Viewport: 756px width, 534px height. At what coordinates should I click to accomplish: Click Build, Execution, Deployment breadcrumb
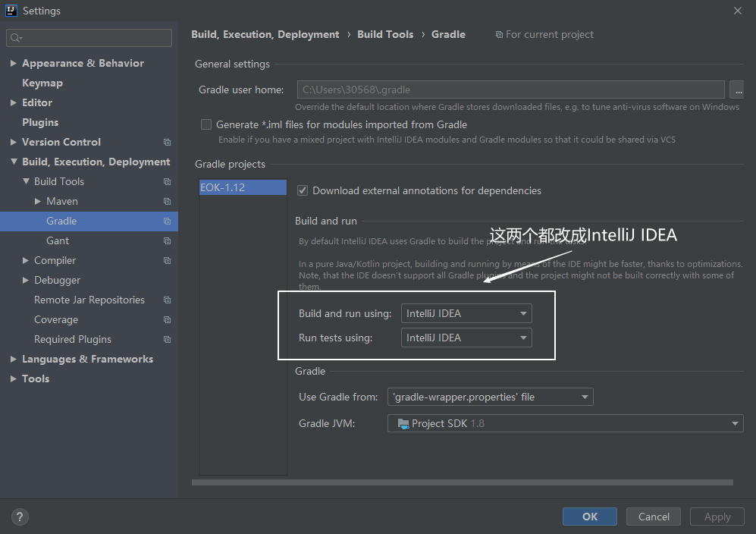coord(265,35)
